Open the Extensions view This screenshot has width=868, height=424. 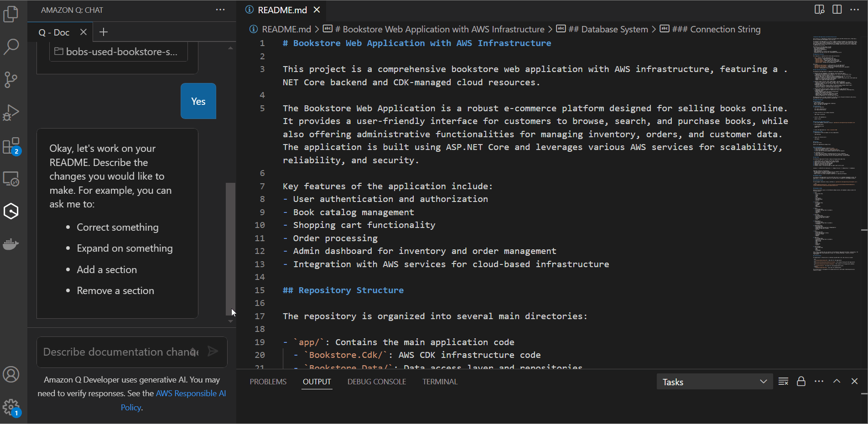coord(11,146)
